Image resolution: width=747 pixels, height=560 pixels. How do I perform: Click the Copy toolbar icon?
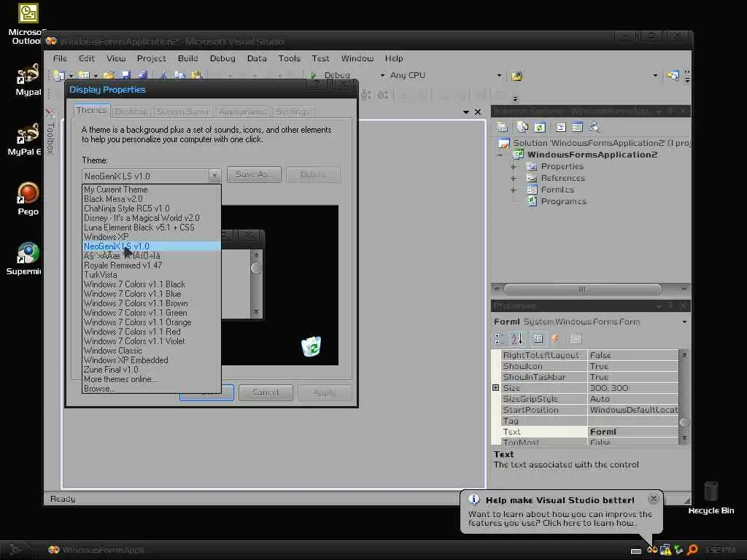click(x=180, y=75)
